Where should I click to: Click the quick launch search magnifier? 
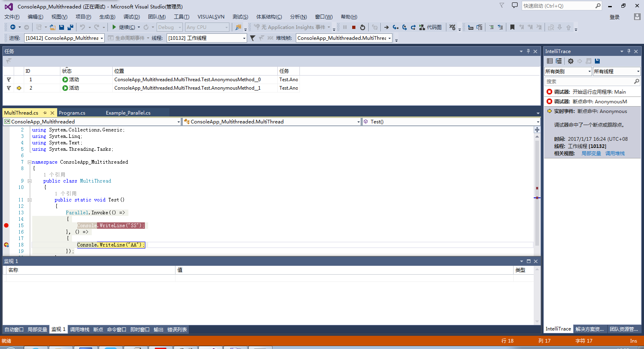click(598, 6)
